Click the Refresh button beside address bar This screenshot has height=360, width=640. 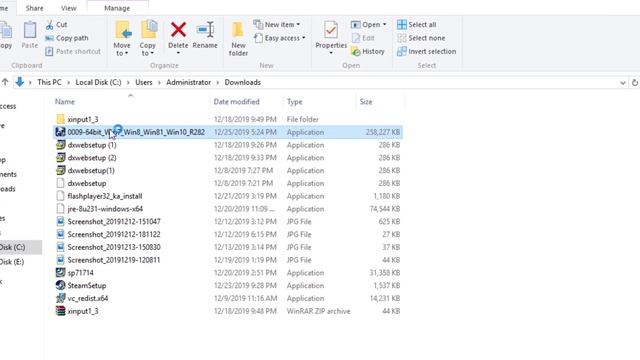(635, 82)
